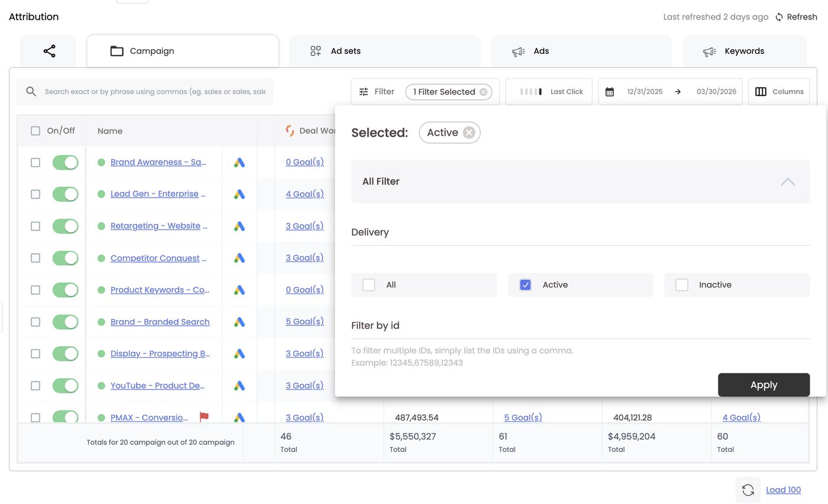828x504 pixels.
Task: Check the 'Inactive' delivery filter
Action: coord(682,285)
